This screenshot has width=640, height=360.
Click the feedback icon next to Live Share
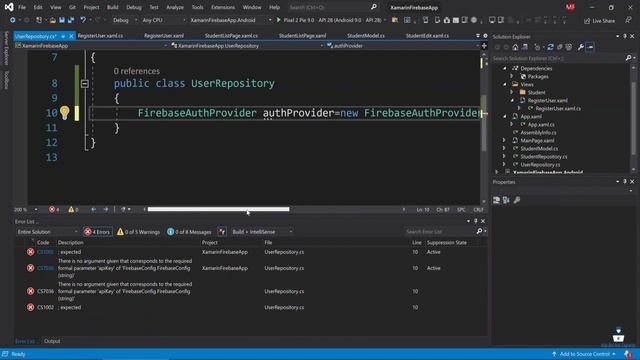(628, 20)
